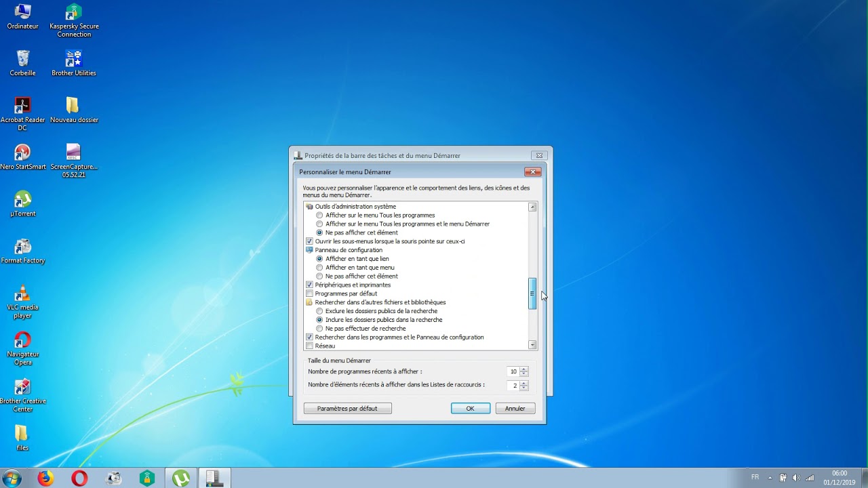Screen dimensions: 868x488
Task: Open the Ordinateur desktop icon
Action: coord(22,17)
